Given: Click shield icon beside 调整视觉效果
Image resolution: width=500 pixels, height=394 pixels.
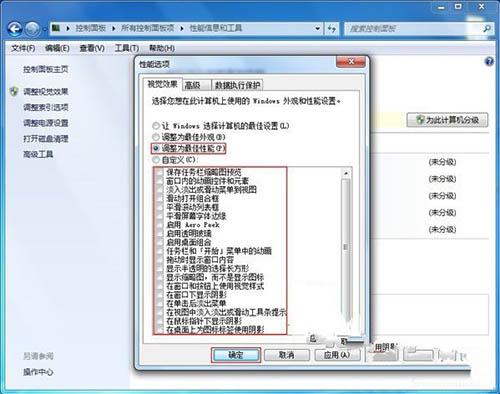Looking at the screenshot, I should click(x=14, y=91).
